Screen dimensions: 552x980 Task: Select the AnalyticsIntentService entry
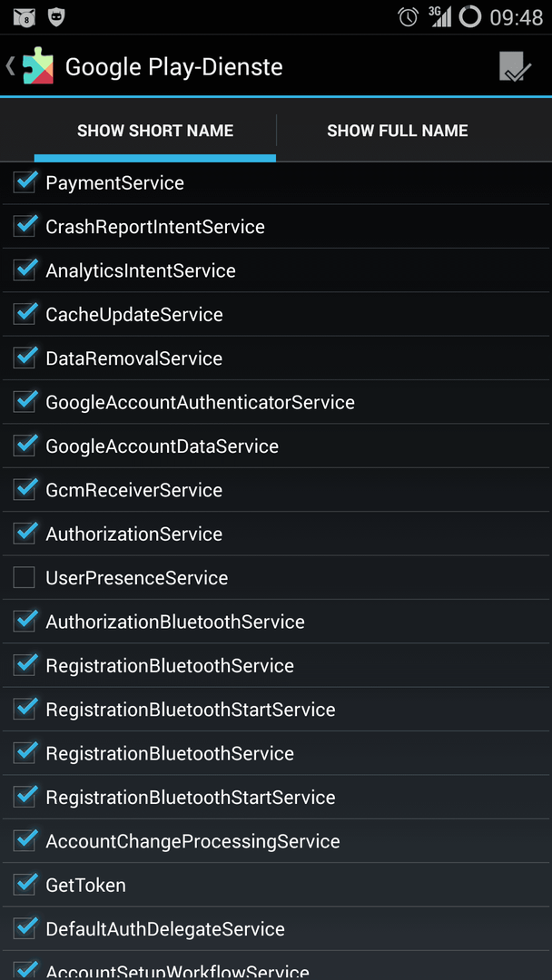coord(276,270)
